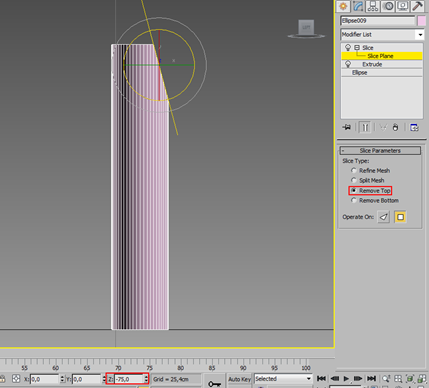Select the Split Mesh radio option
429x388 pixels.
(x=368, y=180)
